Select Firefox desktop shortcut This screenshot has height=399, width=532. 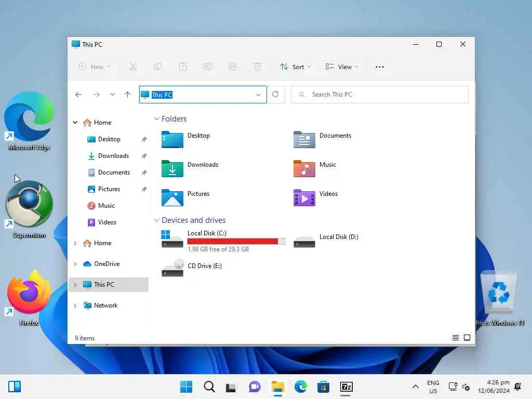click(29, 298)
